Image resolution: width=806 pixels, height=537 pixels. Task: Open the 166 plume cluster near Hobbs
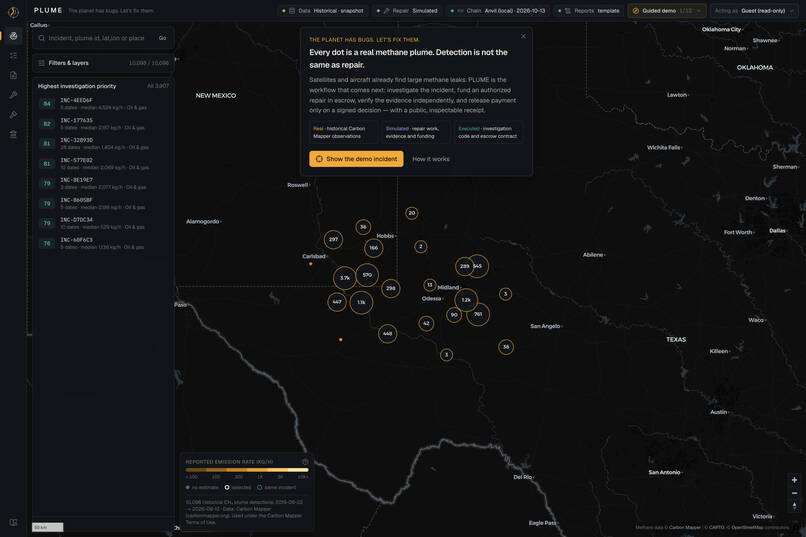click(x=374, y=248)
